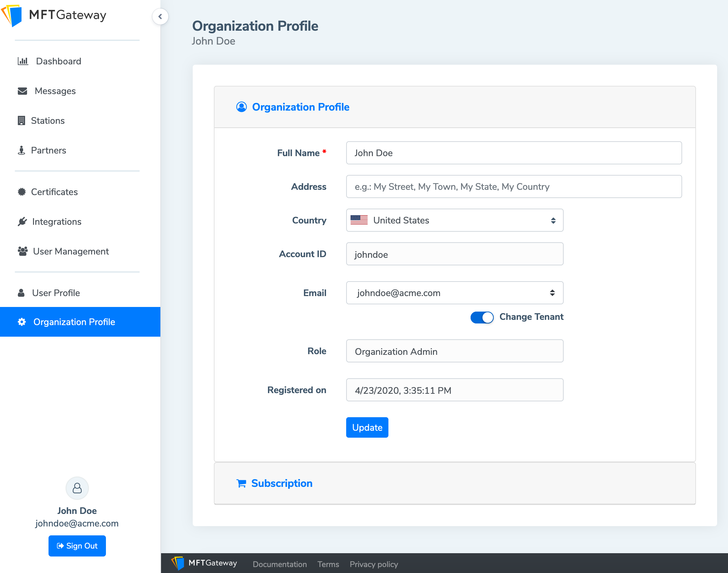Click the Partners person icon
728x573 pixels.
(21, 150)
